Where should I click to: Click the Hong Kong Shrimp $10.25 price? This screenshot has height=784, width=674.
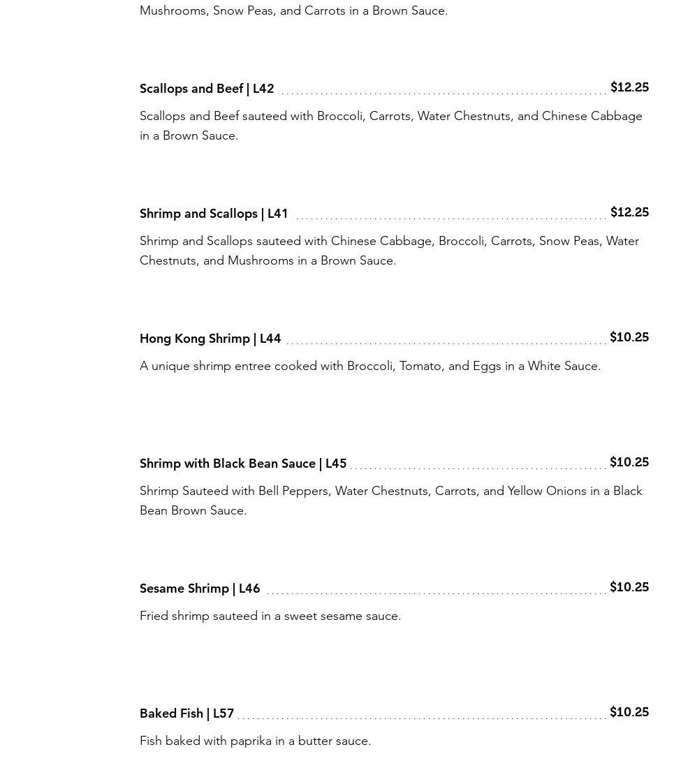(629, 337)
